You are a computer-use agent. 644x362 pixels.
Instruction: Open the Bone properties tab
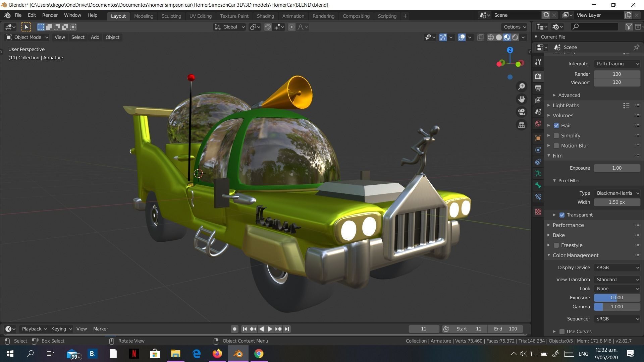point(538,185)
